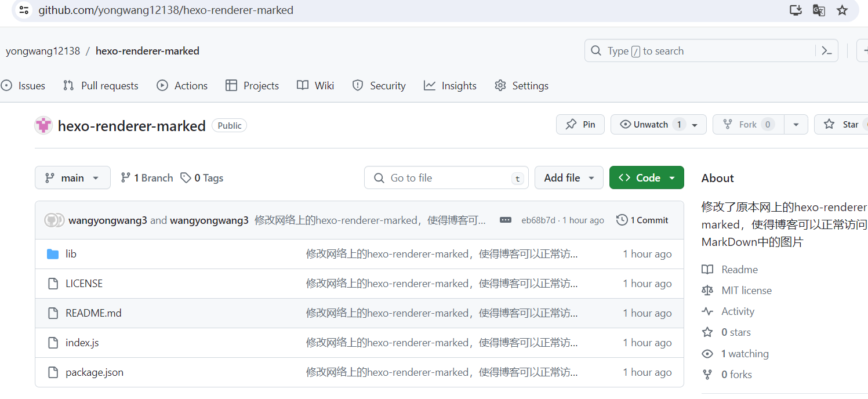The image size is (868, 399).
Task: Click the index.js file icon
Action: point(53,343)
